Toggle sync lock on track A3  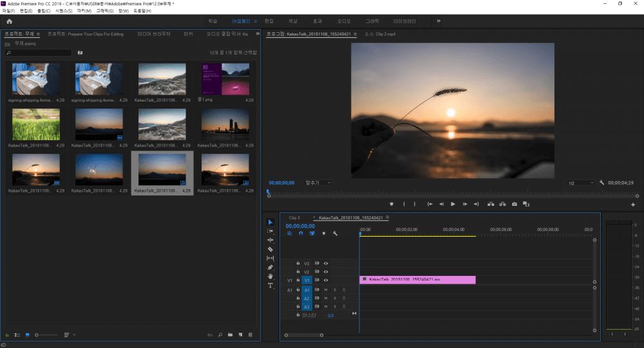tap(317, 307)
